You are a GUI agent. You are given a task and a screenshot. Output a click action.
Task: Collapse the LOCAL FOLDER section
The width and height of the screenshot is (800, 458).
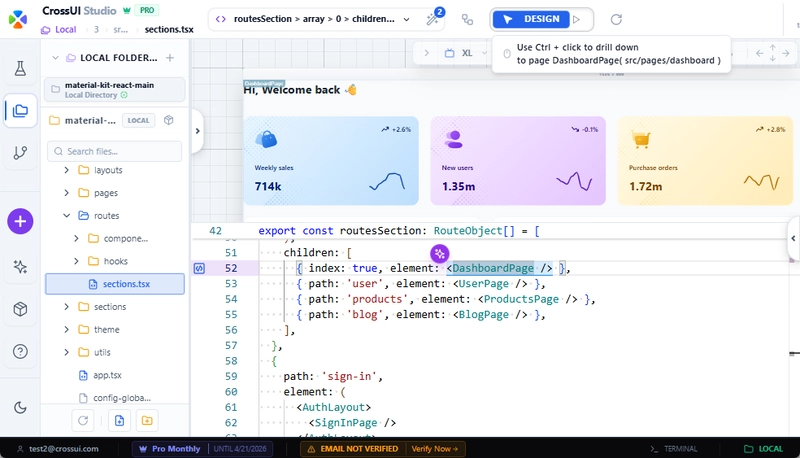(x=56, y=58)
